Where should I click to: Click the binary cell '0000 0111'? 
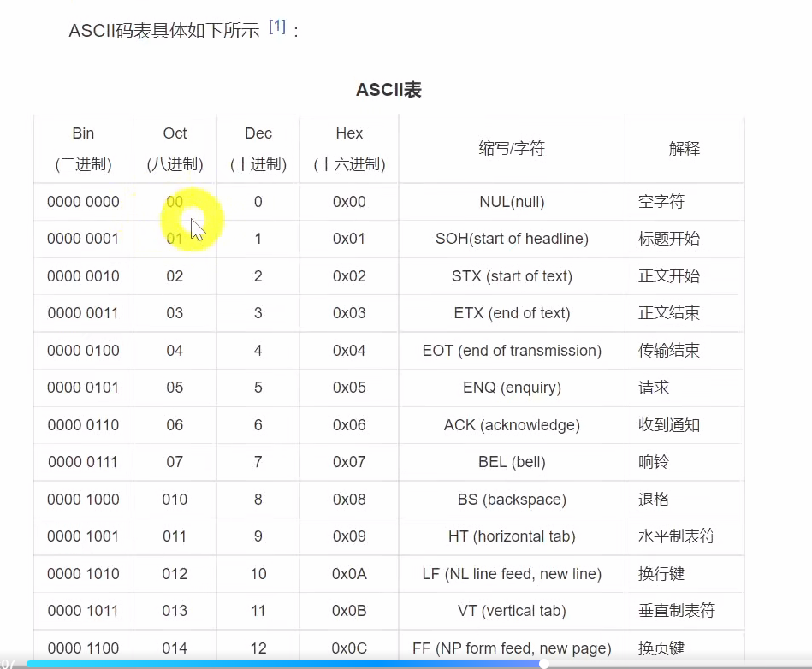(83, 462)
